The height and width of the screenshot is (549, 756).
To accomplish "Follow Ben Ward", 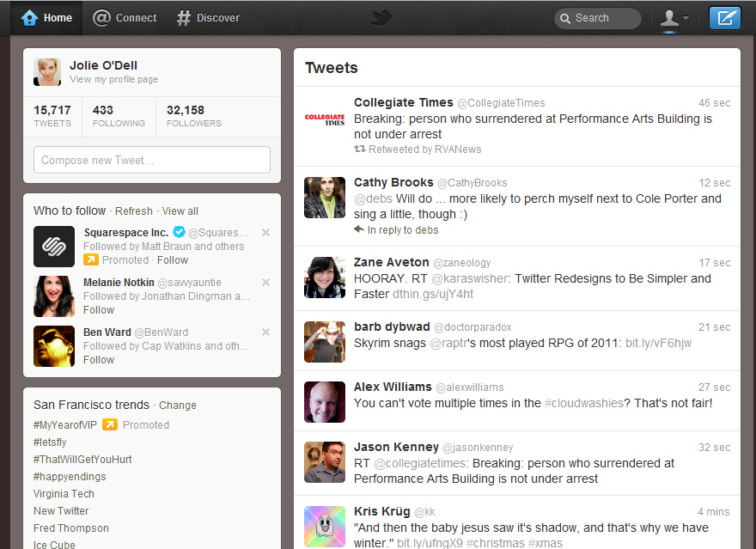I will tap(99, 360).
